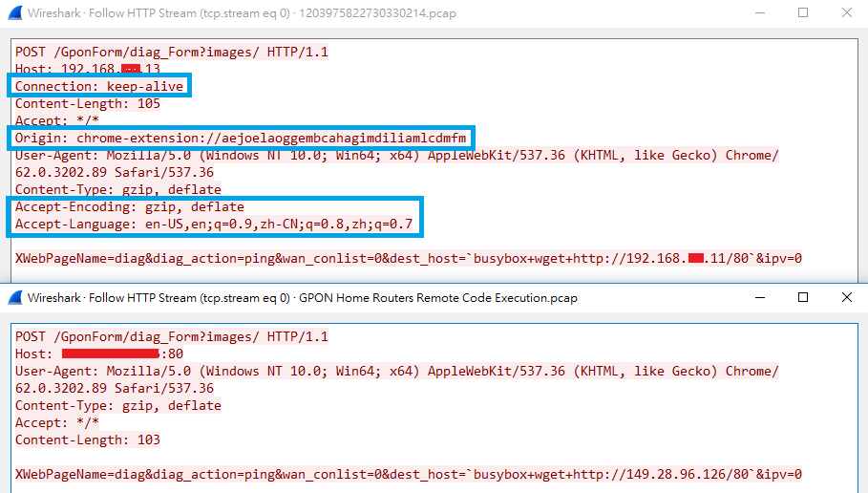Click the User-Agent line in top window
This screenshot has width=868, height=493.
tap(397, 155)
